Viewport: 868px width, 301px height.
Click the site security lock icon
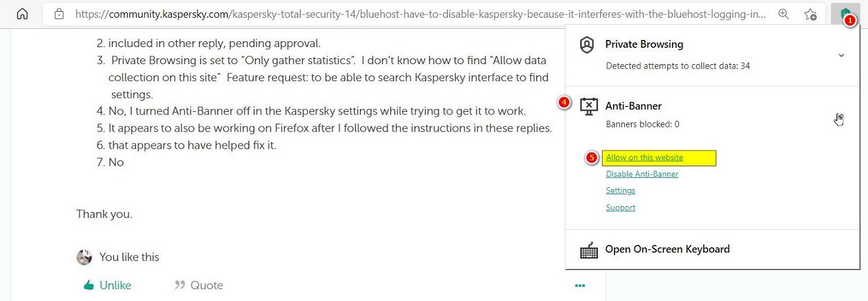pyautogui.click(x=59, y=13)
